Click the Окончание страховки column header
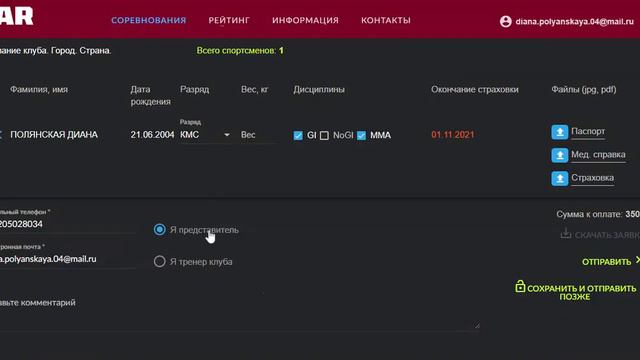640x360 pixels. click(475, 89)
